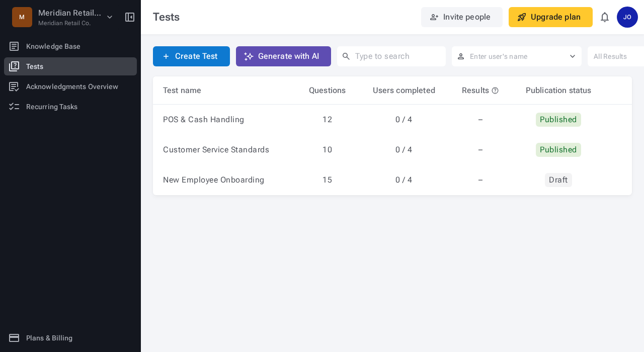Focus the Type to search field

click(391, 56)
